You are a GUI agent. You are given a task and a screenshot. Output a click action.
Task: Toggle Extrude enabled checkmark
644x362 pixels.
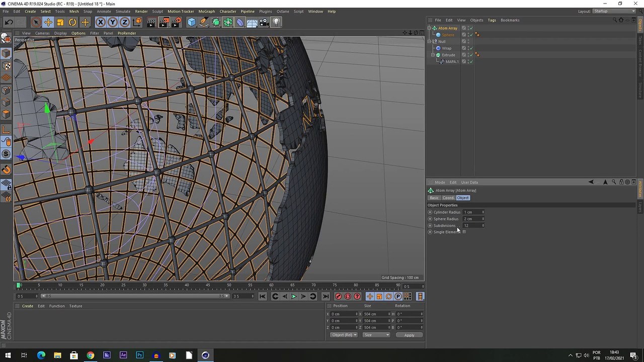pyautogui.click(x=471, y=55)
